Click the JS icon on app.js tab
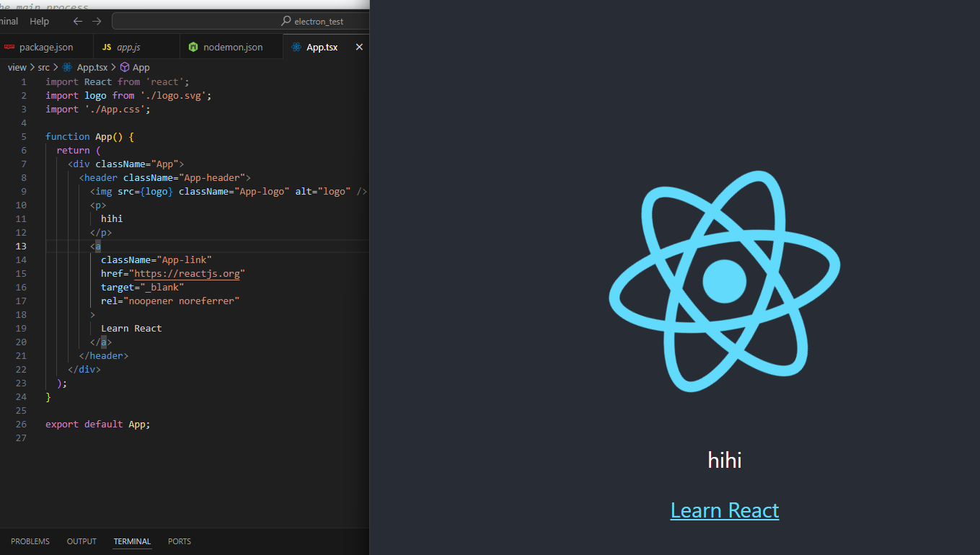This screenshot has height=555, width=980. tap(107, 47)
